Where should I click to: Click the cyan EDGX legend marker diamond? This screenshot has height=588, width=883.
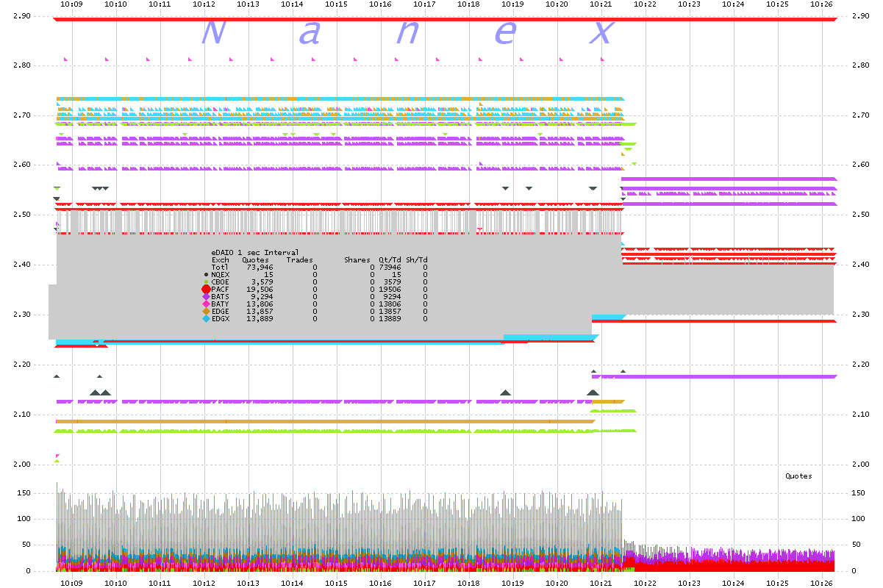[x=206, y=318]
